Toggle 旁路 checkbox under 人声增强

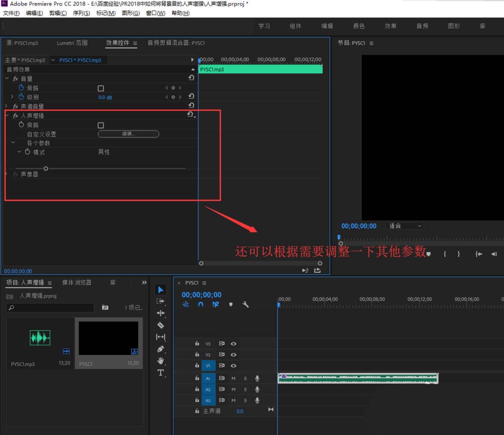pos(101,125)
